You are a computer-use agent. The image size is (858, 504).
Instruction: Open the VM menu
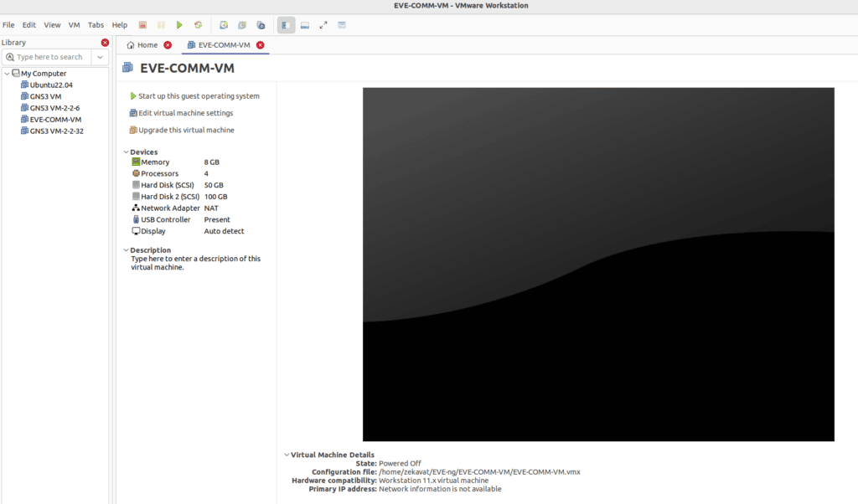pyautogui.click(x=75, y=25)
